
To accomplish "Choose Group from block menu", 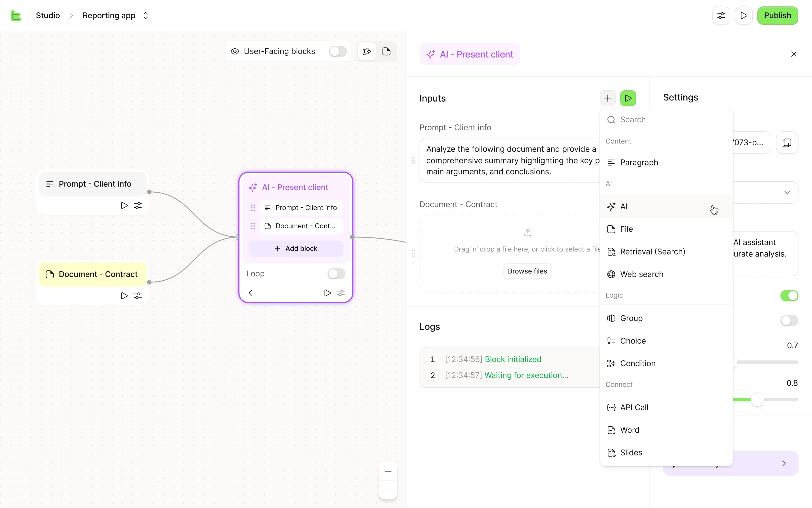I will click(666, 318).
